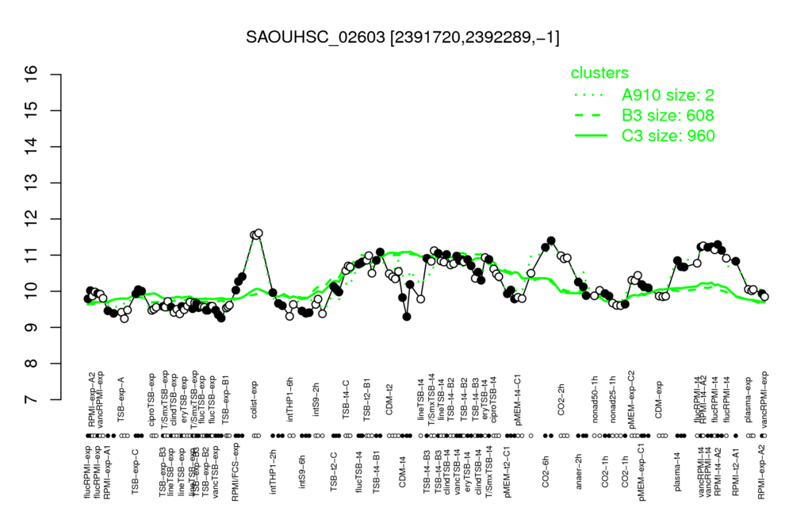Click lower x-axis label 'RPMI/FCS-exp'
812x508 pixels.
click(x=235, y=473)
